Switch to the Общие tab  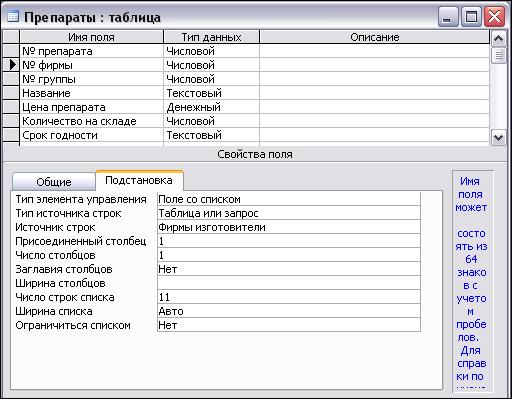click(x=54, y=182)
